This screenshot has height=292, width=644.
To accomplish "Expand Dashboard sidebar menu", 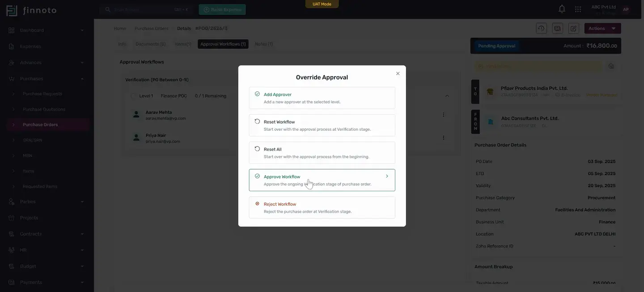I will [47, 30].
